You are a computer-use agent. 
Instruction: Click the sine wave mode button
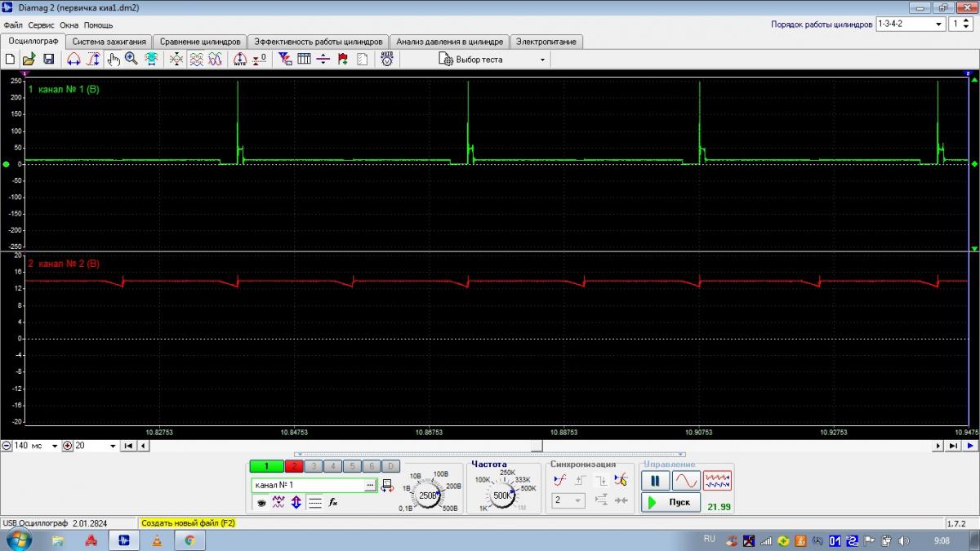(x=686, y=481)
